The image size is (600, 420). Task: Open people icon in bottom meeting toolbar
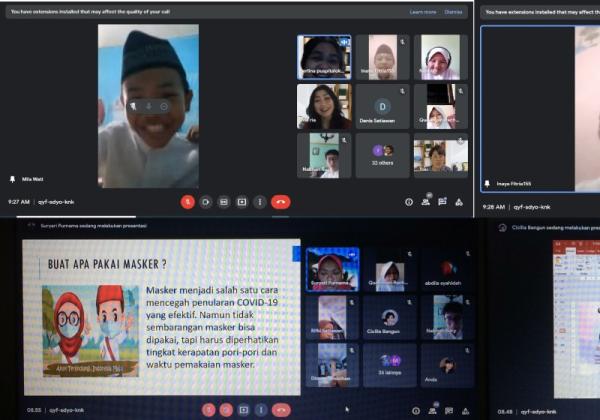pyautogui.click(x=432, y=410)
